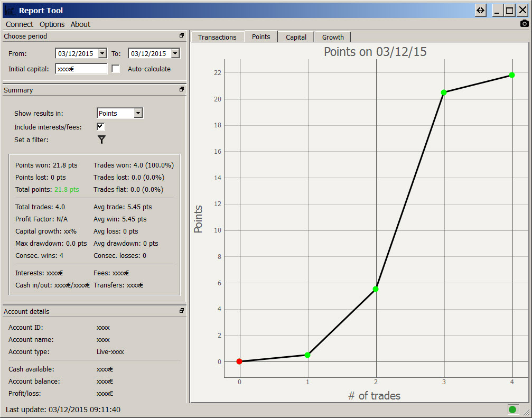Open the Options menu
The width and height of the screenshot is (532, 418).
coord(52,24)
